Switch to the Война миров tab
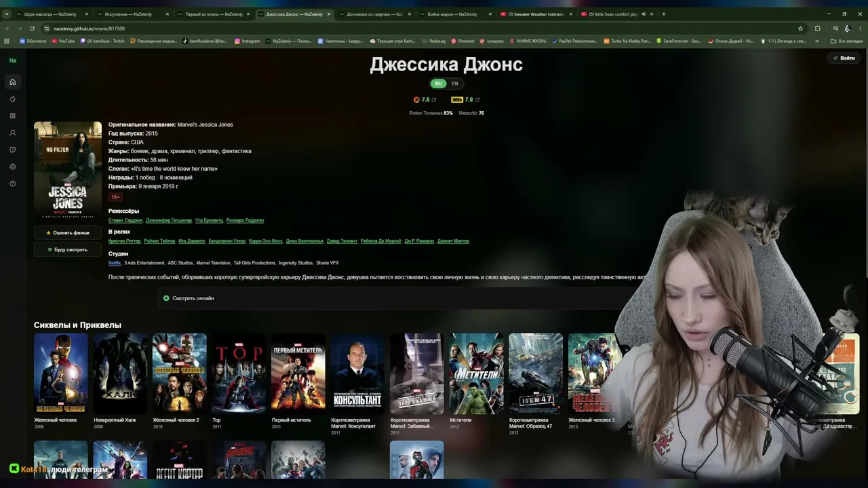868x488 pixels. (x=456, y=14)
